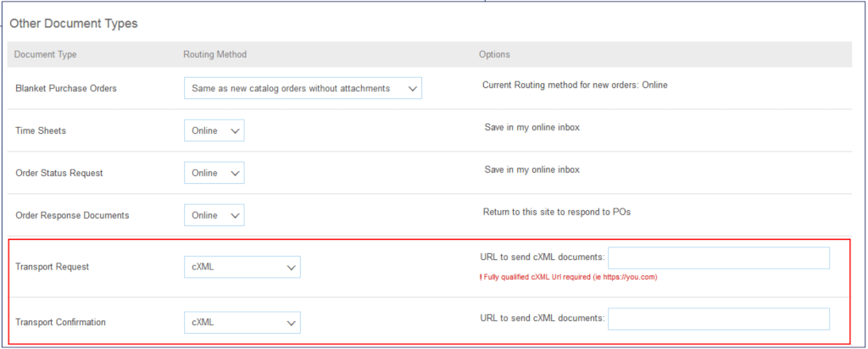
Task: Click the Transport Request label
Action: coord(52,267)
